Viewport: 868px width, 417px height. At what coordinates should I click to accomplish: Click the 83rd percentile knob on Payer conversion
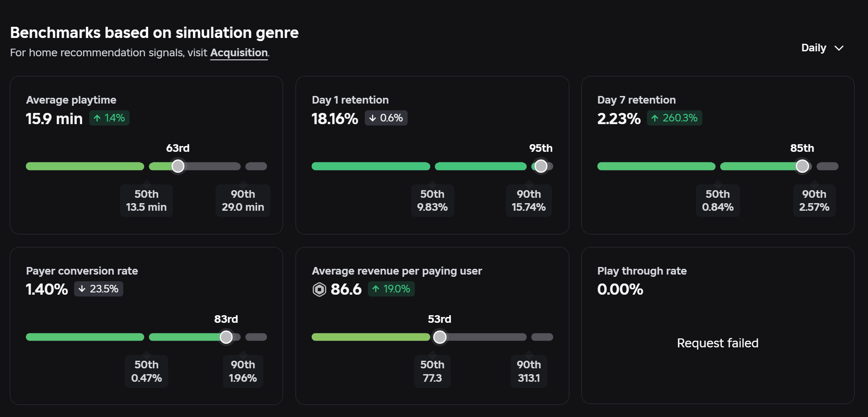(x=226, y=337)
